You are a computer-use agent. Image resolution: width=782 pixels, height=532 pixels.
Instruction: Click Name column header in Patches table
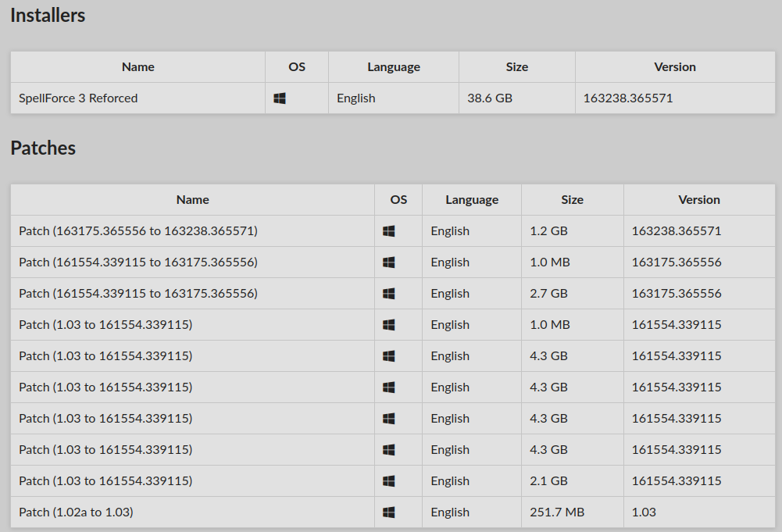[192, 199]
